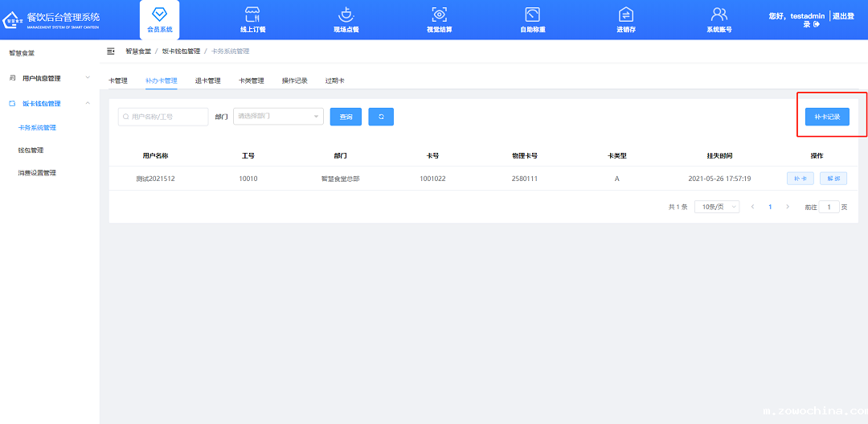Open the 部门 department dropdown
Viewport: 868px width, 424px height.
tap(278, 117)
